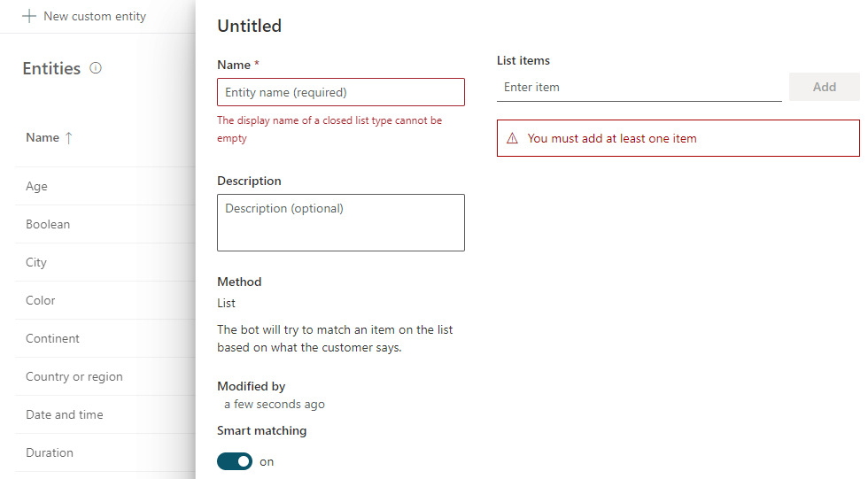Image resolution: width=868 pixels, height=479 pixels.
Task: Click New custom entity button
Action: [x=84, y=16]
